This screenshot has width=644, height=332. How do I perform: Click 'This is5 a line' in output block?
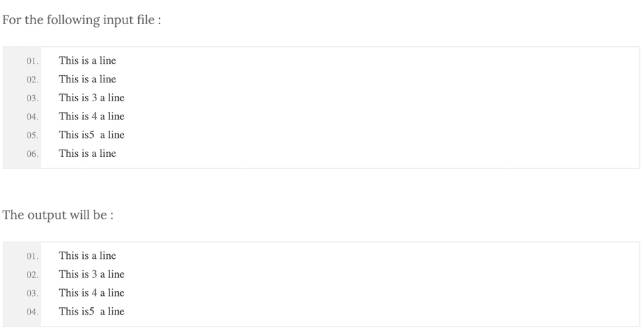[x=91, y=311]
